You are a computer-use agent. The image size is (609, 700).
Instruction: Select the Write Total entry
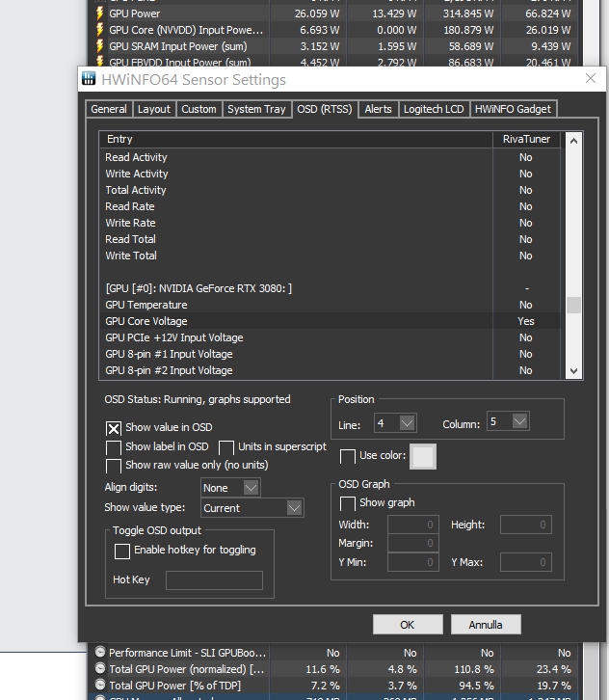[x=331, y=256]
